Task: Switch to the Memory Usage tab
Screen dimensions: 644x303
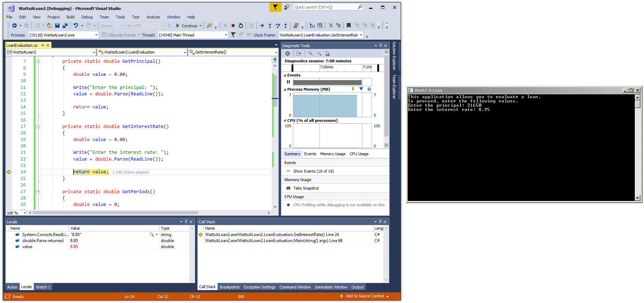Action: tap(333, 154)
